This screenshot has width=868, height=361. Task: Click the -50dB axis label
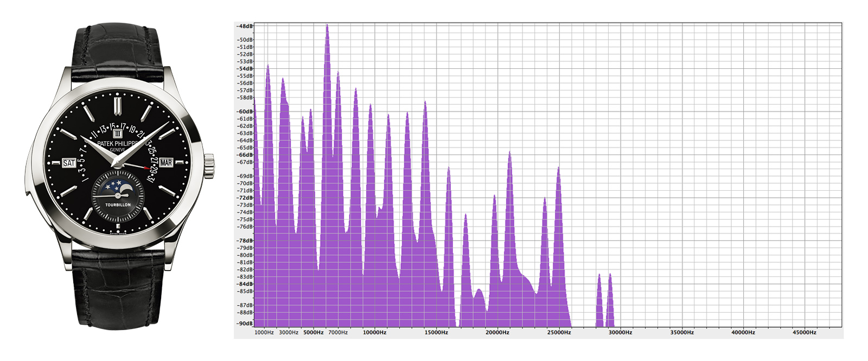(245, 40)
